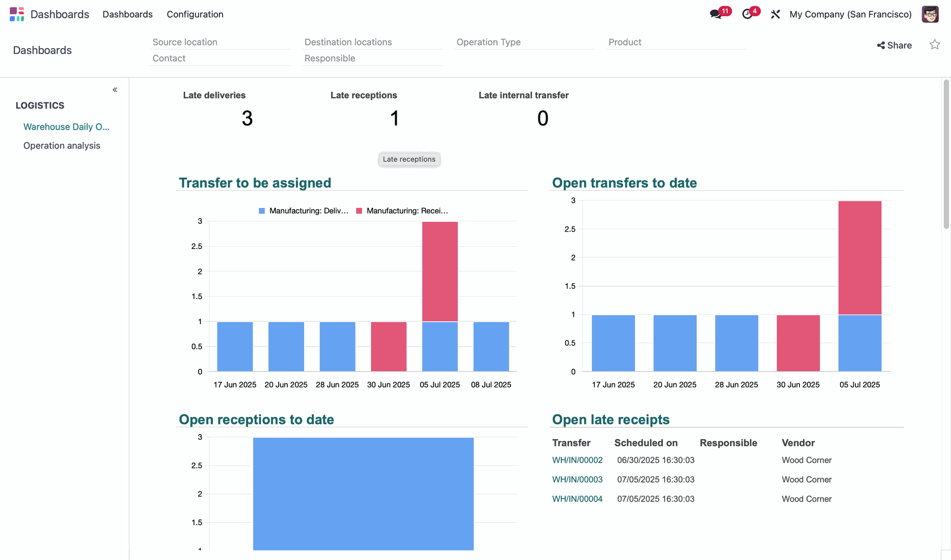Open the activities clock icon
The image size is (951, 560).
pyautogui.click(x=747, y=14)
